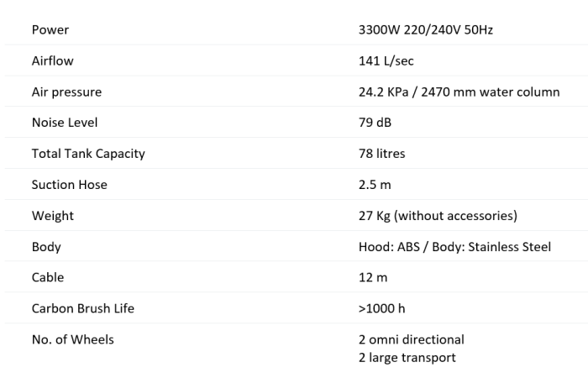Select the 24.2 KPa water column value
The height and width of the screenshot is (378, 588).
[x=459, y=92]
